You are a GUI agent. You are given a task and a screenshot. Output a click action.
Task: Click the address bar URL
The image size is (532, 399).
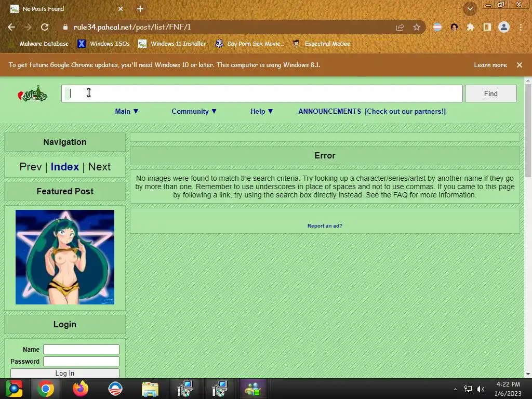(x=132, y=27)
